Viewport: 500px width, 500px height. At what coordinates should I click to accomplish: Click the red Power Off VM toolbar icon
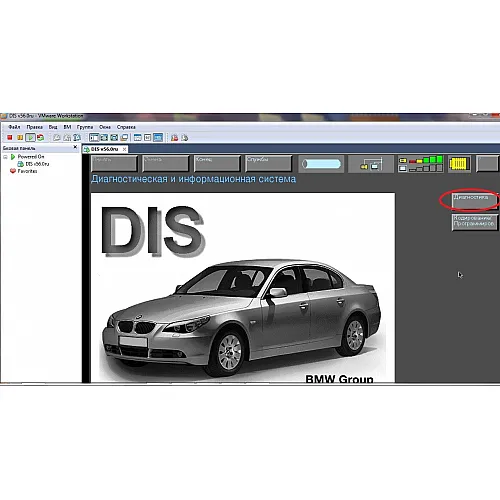point(10,137)
